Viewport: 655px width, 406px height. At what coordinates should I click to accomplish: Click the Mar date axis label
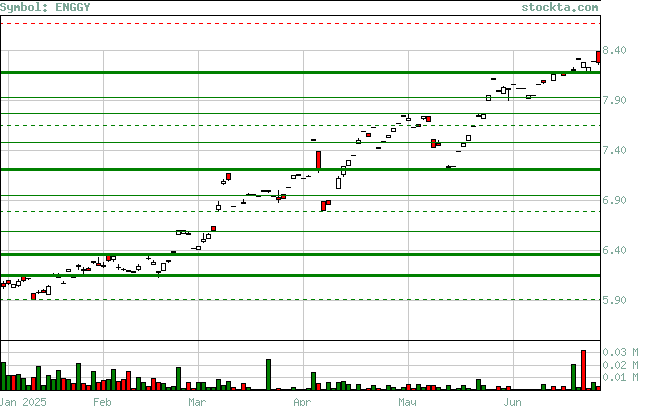[x=197, y=401]
